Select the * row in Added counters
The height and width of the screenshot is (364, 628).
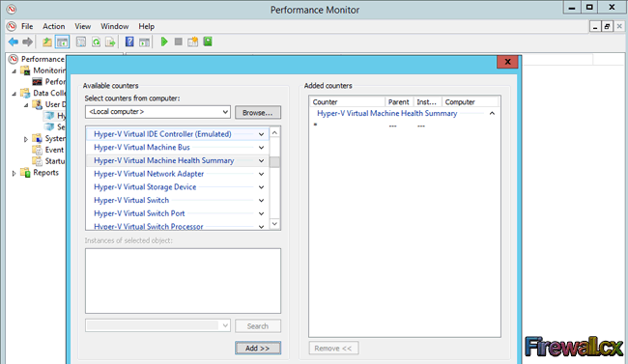click(x=405, y=126)
